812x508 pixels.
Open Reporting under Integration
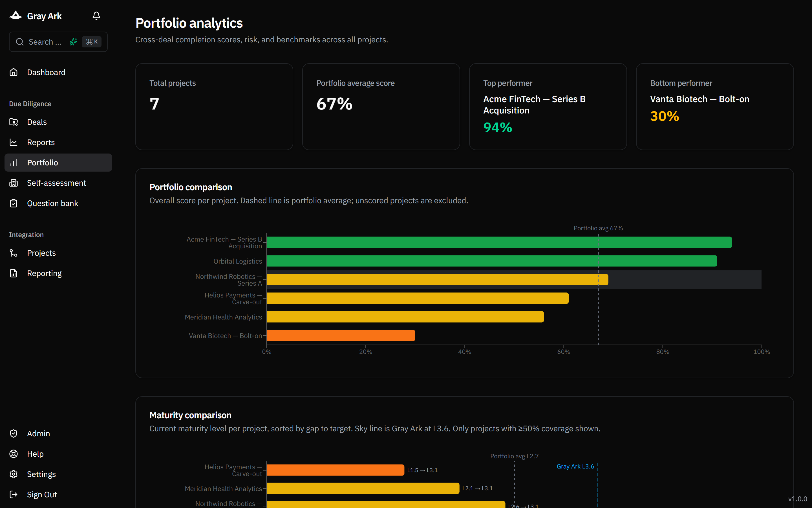[58, 273]
